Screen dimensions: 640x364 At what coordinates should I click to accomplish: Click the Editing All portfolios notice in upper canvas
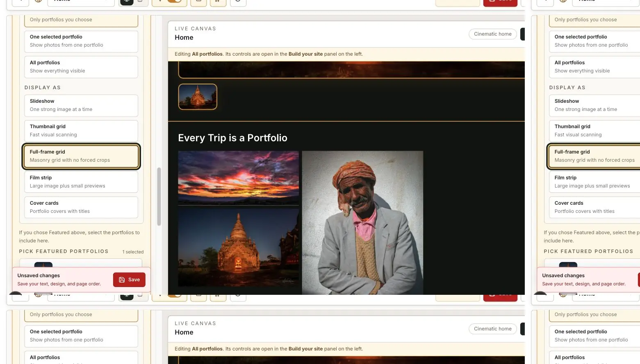click(x=269, y=54)
